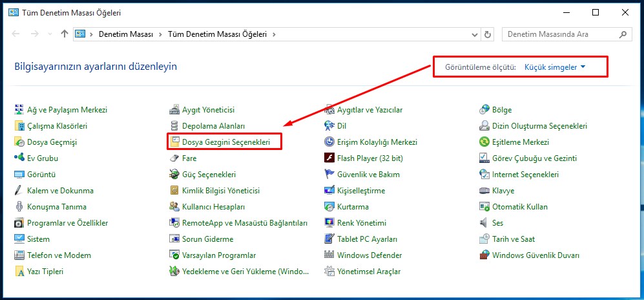
Task: Click the Güvenlik ve Bakım flag icon
Action: click(329, 175)
